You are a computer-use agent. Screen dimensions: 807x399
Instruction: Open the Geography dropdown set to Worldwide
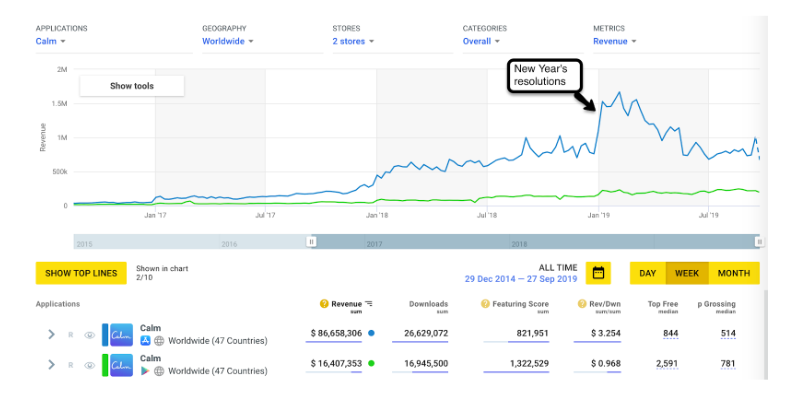pyautogui.click(x=227, y=41)
